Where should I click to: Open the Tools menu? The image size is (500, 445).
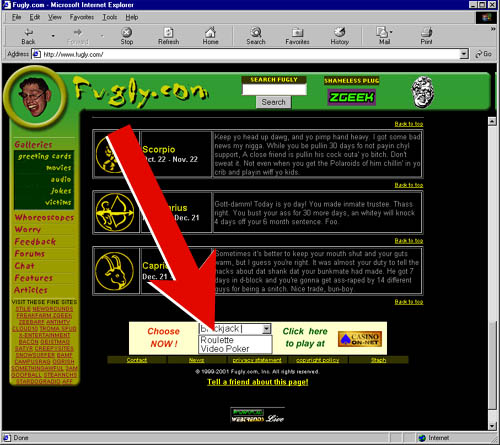click(109, 17)
